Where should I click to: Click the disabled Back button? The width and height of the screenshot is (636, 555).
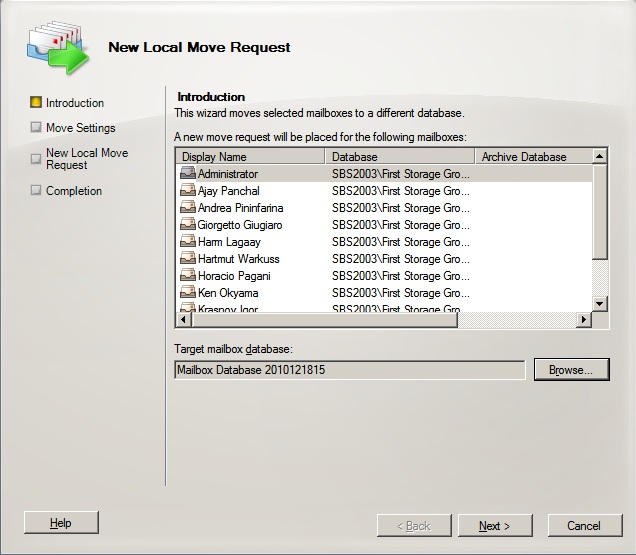pos(414,526)
